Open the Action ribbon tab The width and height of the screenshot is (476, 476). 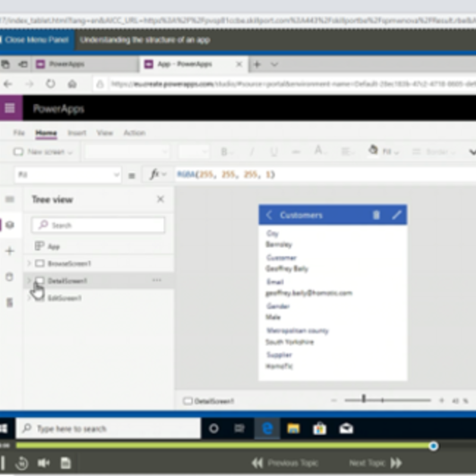[134, 133]
